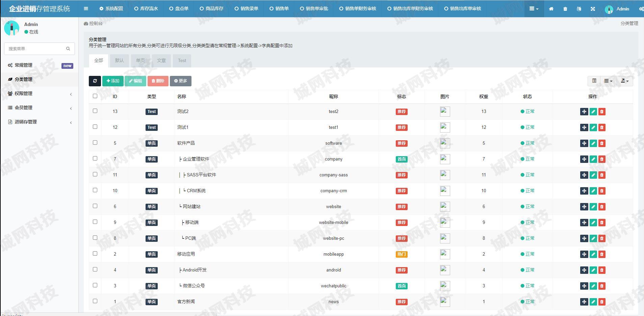Edit company-crm row with pencil icon

[x=593, y=191]
